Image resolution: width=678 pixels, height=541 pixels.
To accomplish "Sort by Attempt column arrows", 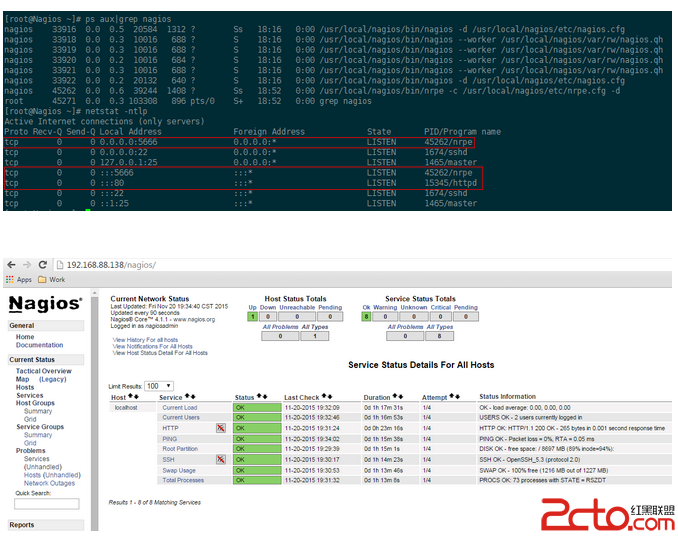I will point(454,397).
